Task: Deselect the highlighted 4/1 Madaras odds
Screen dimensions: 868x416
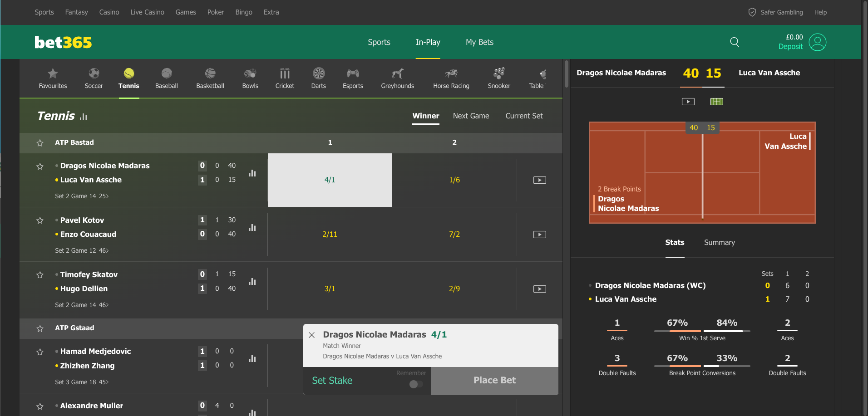Action: point(330,180)
